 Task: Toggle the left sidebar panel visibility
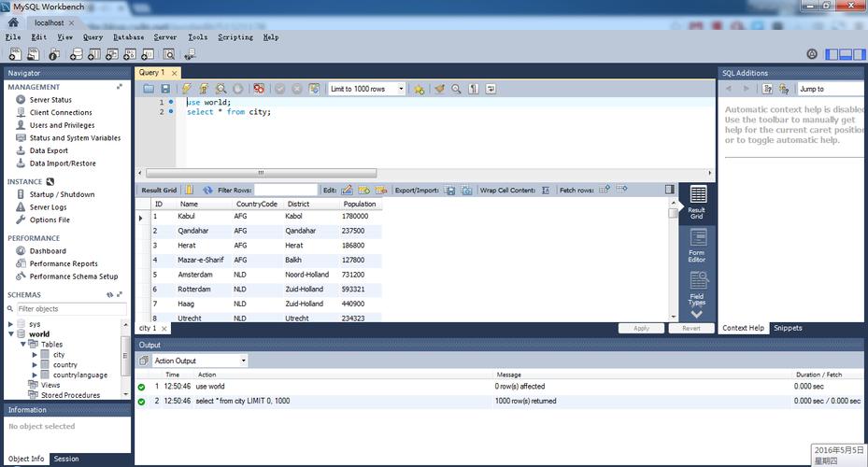coord(832,54)
